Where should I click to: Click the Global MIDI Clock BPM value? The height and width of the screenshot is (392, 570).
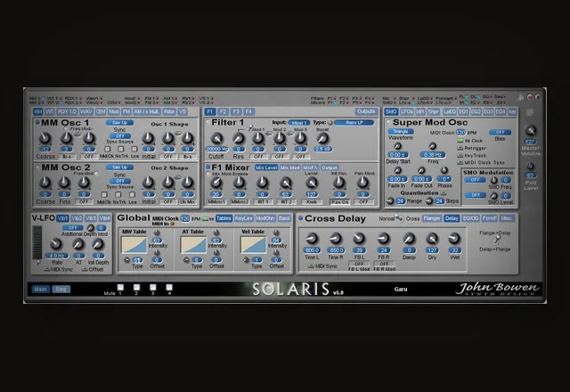[x=185, y=218]
